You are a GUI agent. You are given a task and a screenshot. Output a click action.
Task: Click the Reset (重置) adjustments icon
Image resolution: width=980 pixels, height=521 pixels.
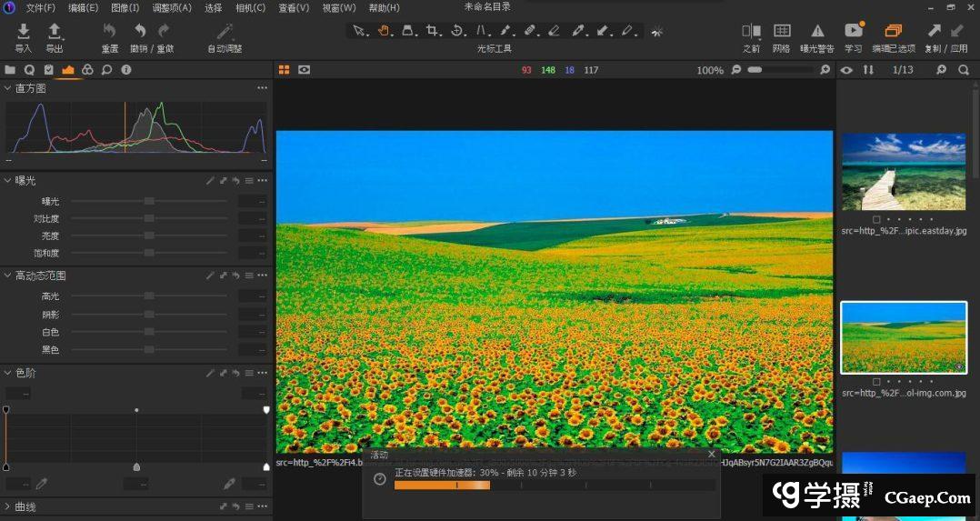click(109, 32)
